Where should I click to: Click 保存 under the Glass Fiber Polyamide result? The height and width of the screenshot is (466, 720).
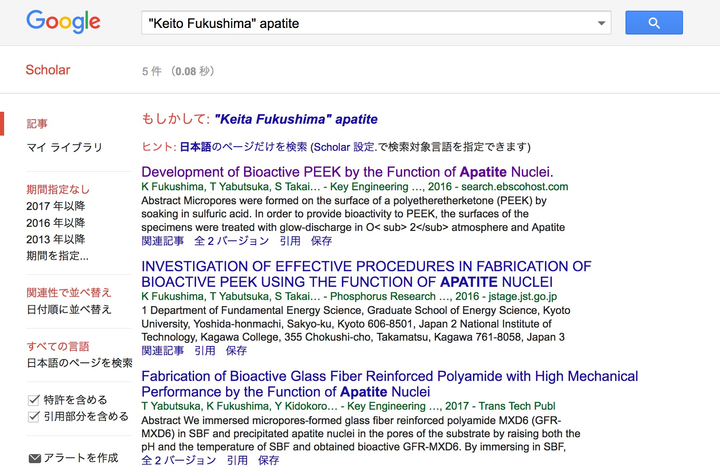269,460
